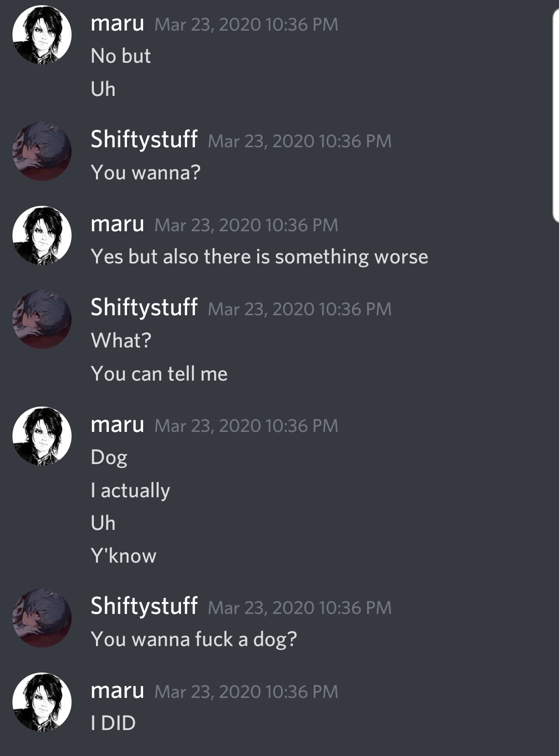Open Shiftystuff's avatar beside "a dog?" message

42,618
